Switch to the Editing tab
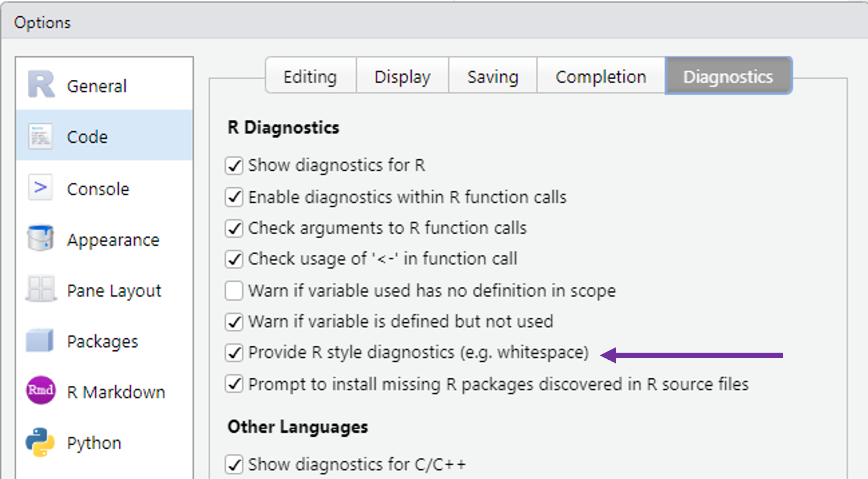 pos(310,77)
